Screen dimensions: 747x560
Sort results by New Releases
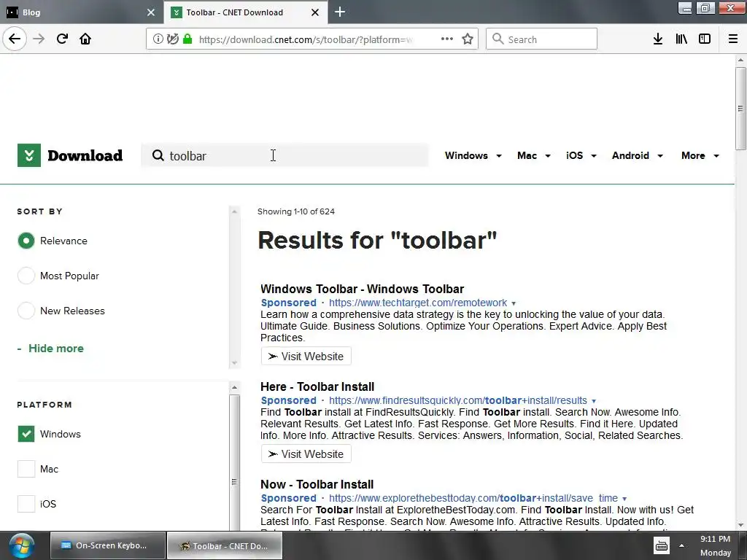click(x=26, y=311)
